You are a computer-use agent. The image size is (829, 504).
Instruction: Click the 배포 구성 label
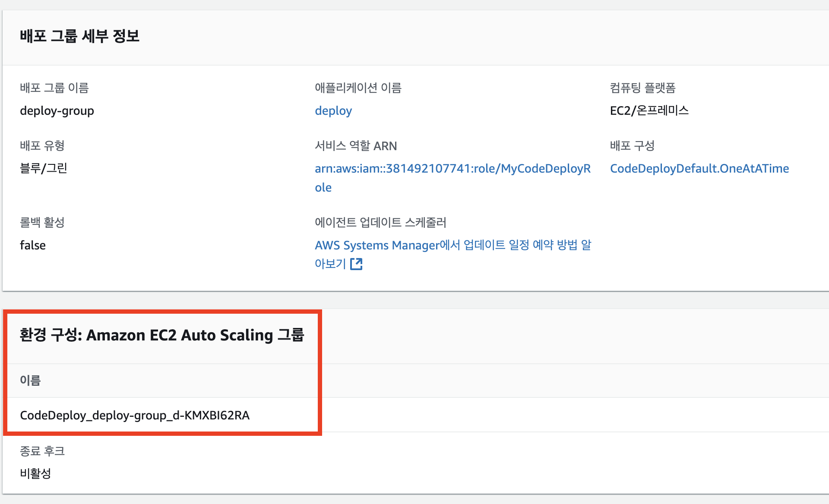(x=632, y=146)
